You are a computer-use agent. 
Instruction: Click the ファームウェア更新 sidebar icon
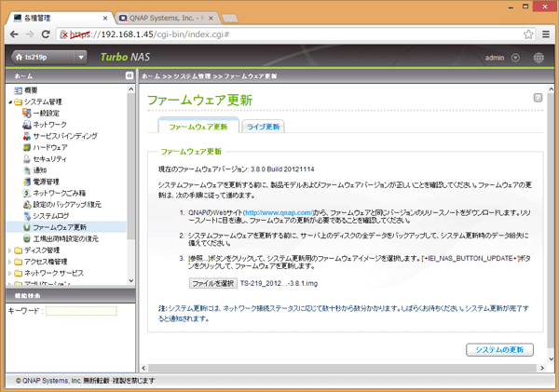click(x=27, y=227)
